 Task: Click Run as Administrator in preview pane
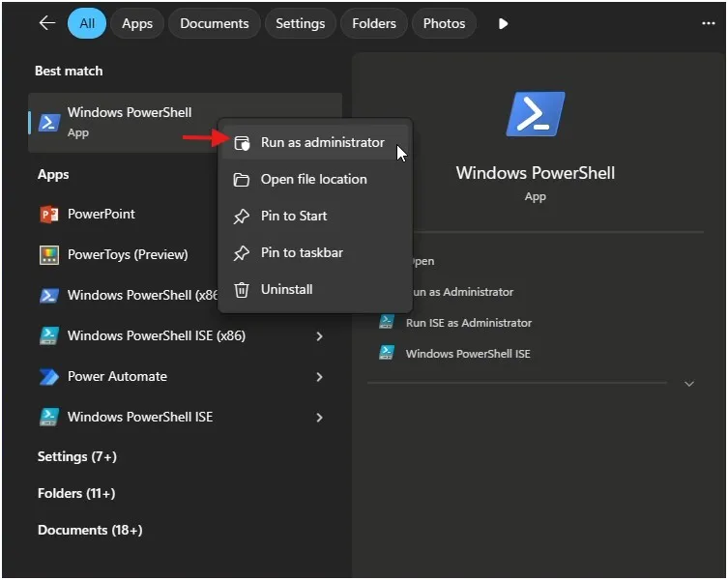click(x=462, y=292)
